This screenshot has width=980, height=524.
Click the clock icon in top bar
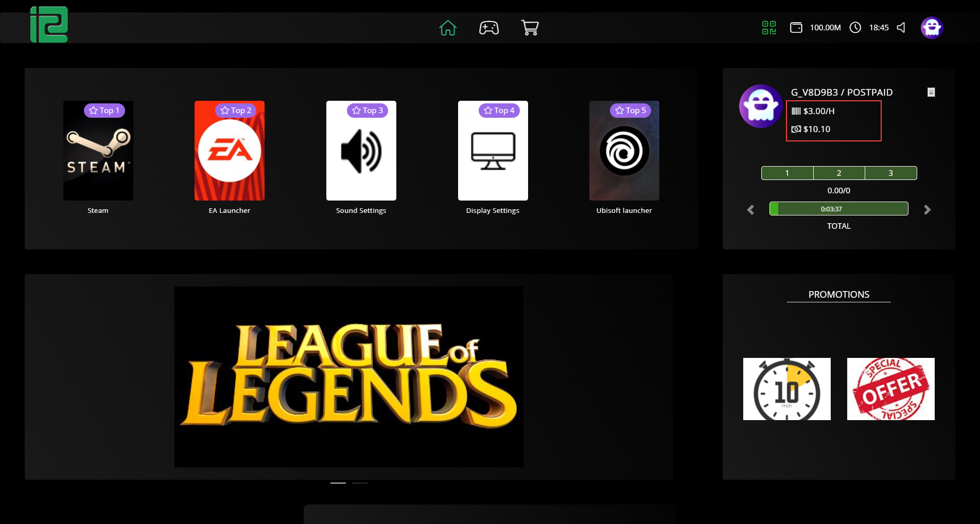tap(855, 28)
